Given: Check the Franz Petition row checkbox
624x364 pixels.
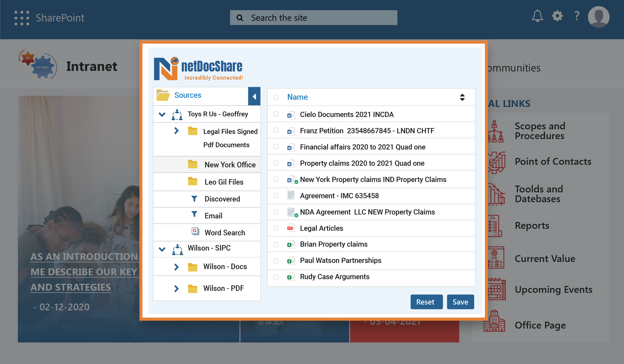Looking at the screenshot, I should coord(276,130).
